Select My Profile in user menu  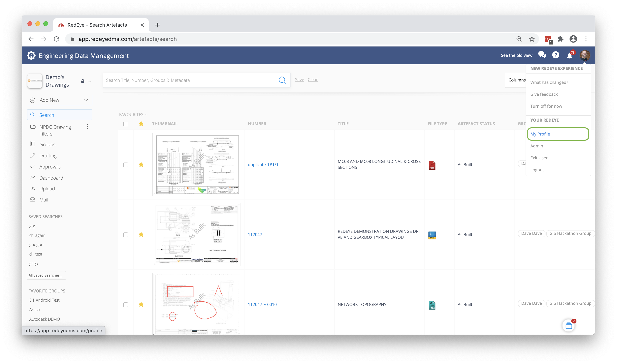pos(558,134)
